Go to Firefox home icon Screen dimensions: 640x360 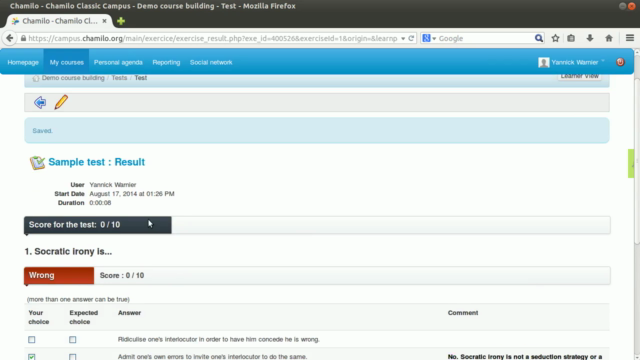point(609,38)
